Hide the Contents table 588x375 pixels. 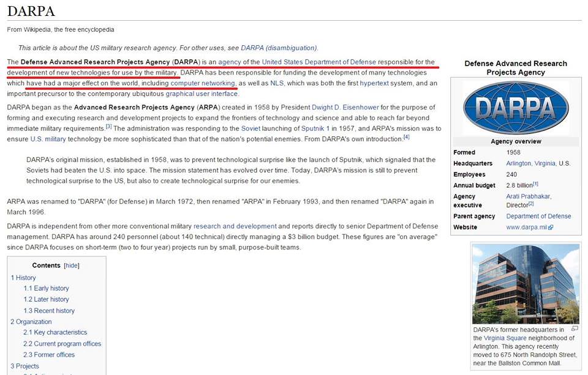pyautogui.click(x=72, y=265)
